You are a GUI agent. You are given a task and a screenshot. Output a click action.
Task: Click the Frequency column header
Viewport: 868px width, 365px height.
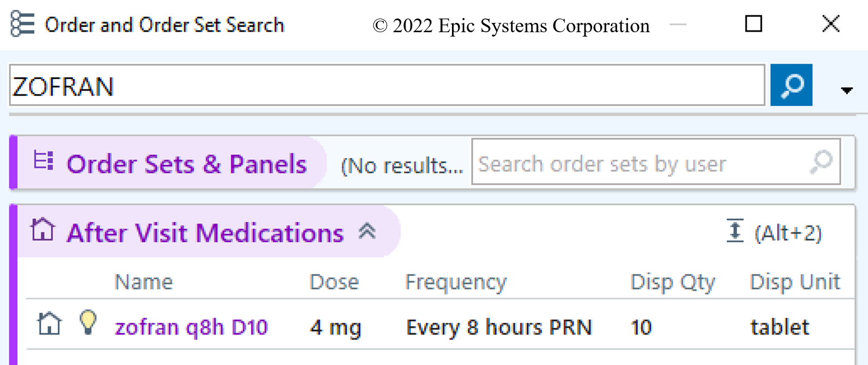456,282
